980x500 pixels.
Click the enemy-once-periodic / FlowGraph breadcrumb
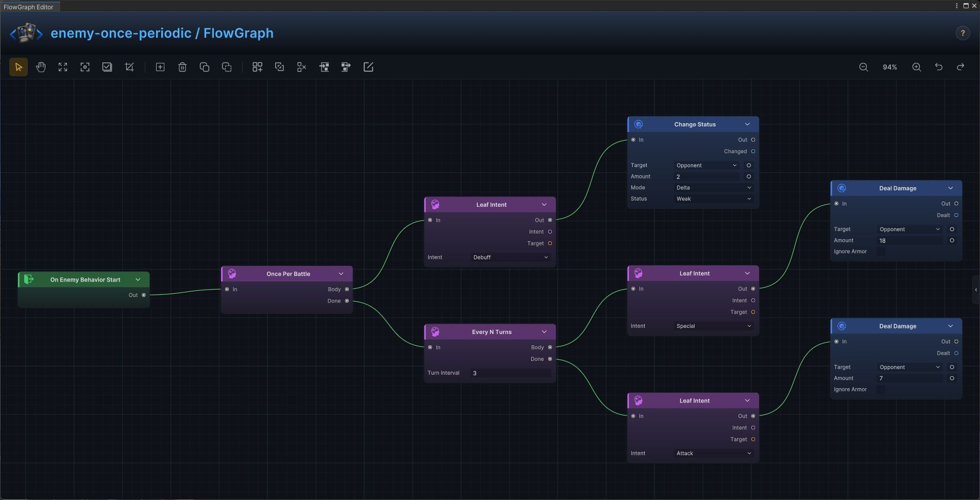[x=162, y=33]
